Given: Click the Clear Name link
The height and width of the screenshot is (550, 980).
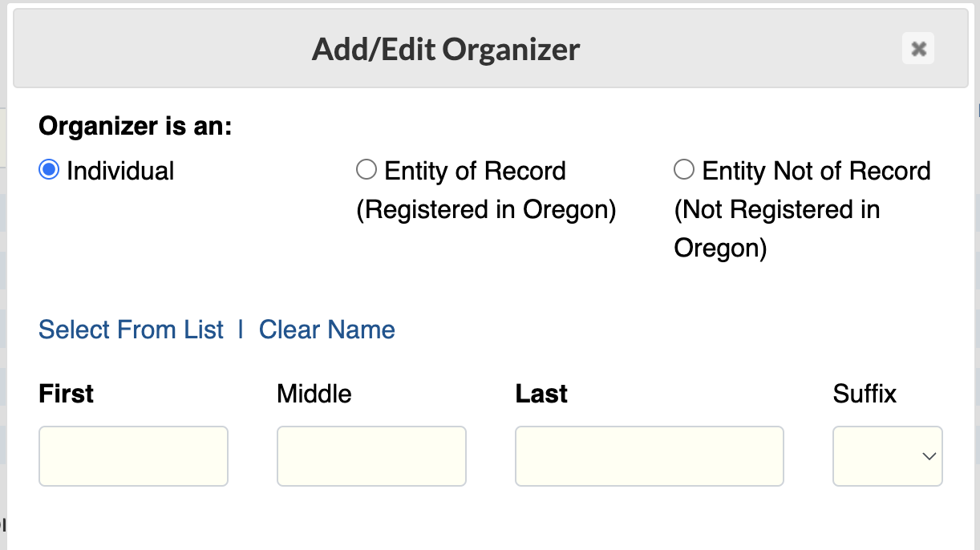Looking at the screenshot, I should pyautogui.click(x=326, y=330).
